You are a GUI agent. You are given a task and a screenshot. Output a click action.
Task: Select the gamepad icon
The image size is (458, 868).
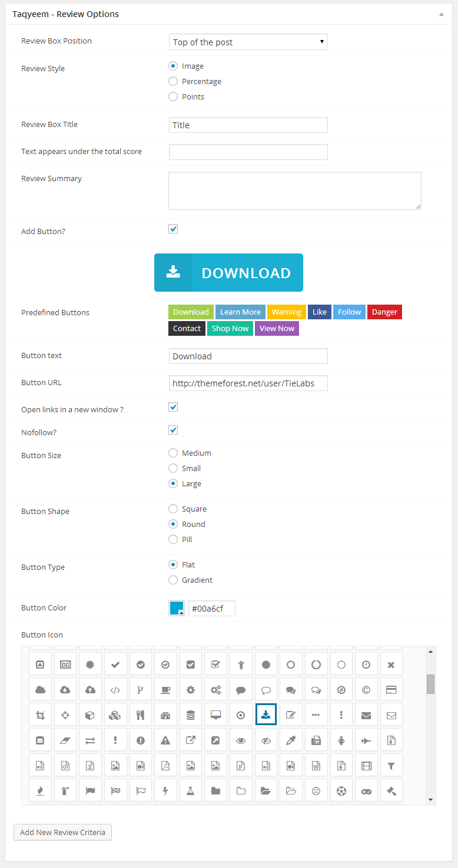(366, 791)
